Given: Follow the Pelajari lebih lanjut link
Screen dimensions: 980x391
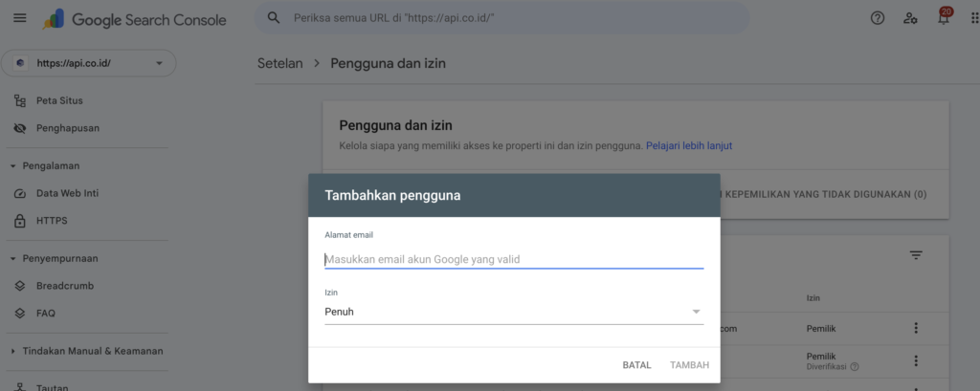Looking at the screenshot, I should coord(689,146).
